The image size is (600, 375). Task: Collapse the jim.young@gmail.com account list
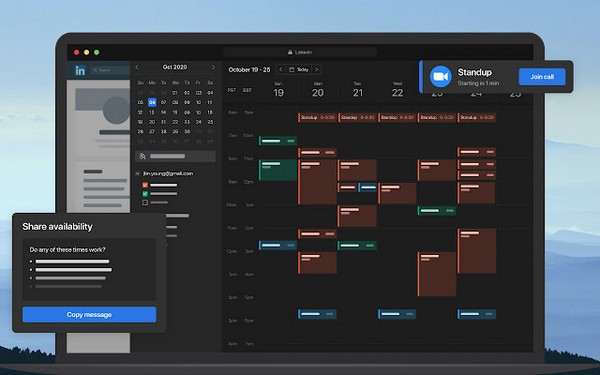coord(138,174)
